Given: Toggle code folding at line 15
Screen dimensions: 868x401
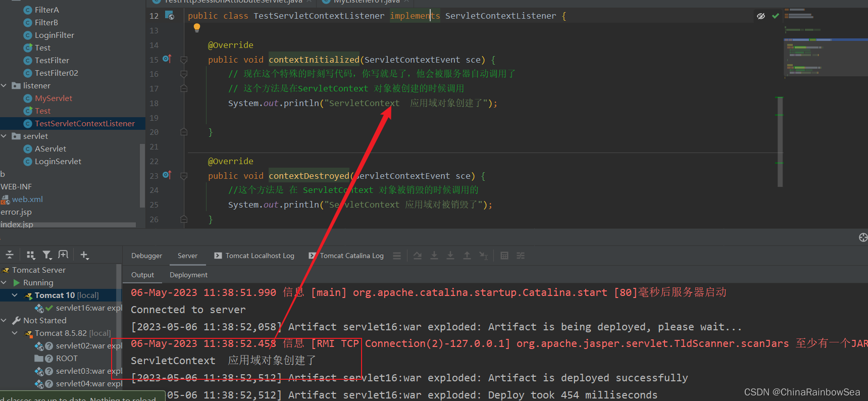Looking at the screenshot, I should pyautogui.click(x=184, y=60).
